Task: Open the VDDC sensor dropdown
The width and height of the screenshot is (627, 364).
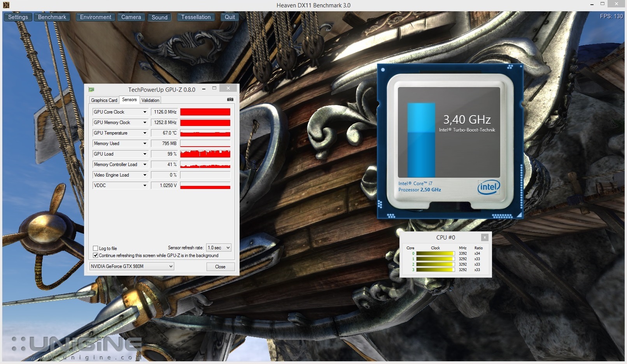Action: [x=145, y=185]
